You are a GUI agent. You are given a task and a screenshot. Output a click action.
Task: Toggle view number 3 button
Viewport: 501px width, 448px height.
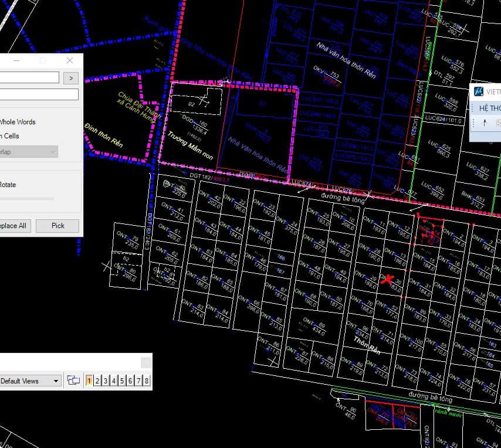[106, 381]
